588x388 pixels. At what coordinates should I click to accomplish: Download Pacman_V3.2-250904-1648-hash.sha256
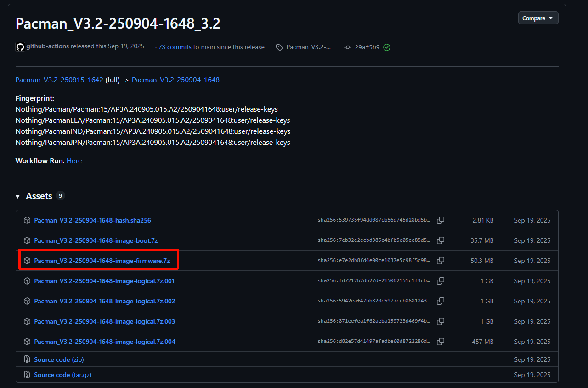(92, 220)
